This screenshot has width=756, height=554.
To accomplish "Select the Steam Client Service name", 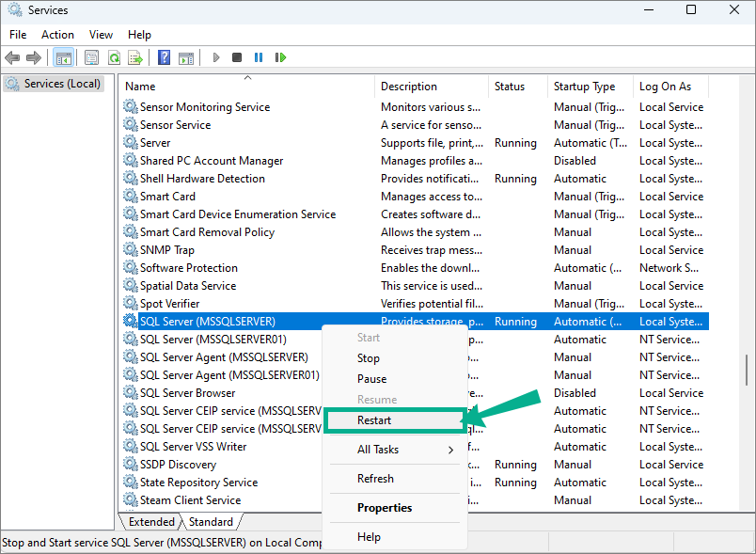I will (191, 500).
